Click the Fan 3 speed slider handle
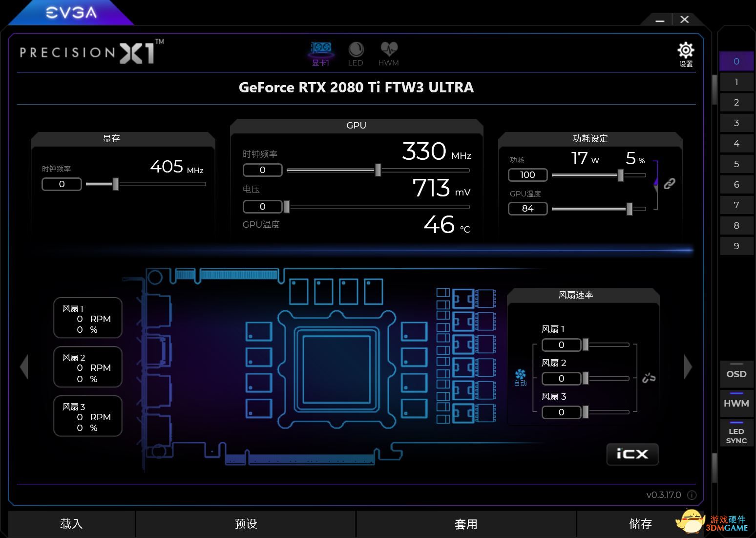 [x=586, y=412]
